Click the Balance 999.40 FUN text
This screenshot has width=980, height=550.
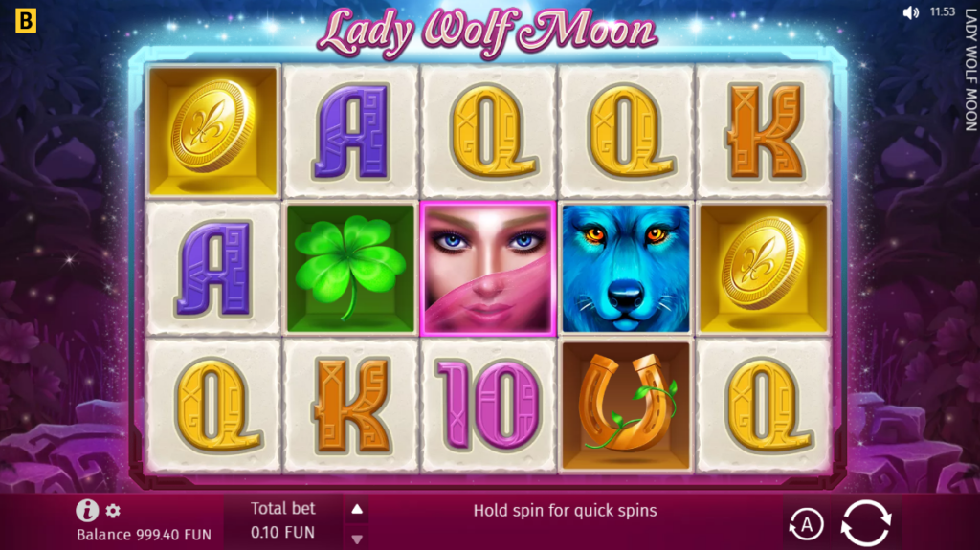[144, 535]
